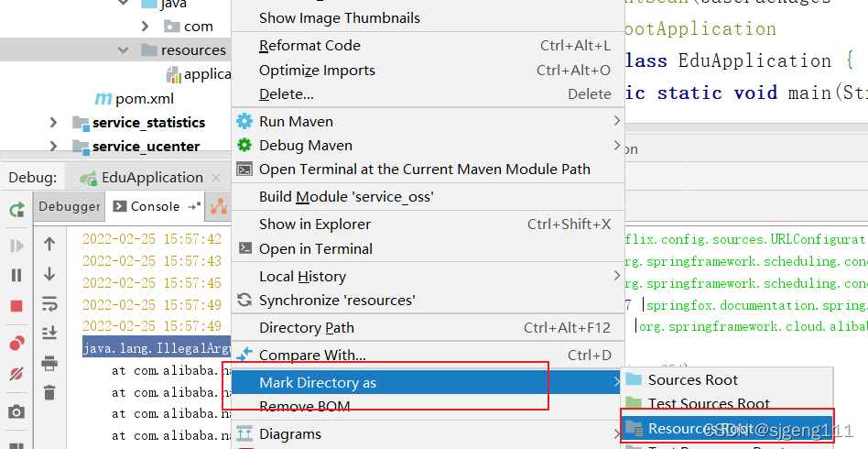Click the Maven terminal icon
Viewport: 868px width, 449px height.
pyautogui.click(x=244, y=170)
